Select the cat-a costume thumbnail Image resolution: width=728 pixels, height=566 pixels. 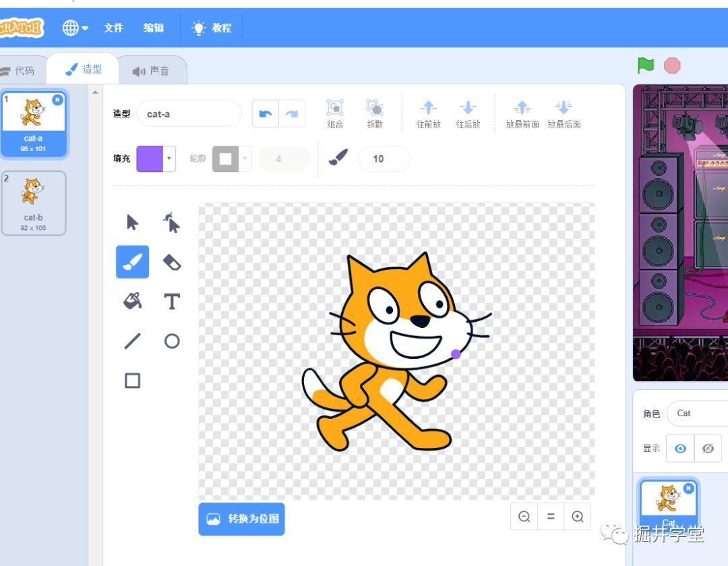pyautogui.click(x=34, y=124)
